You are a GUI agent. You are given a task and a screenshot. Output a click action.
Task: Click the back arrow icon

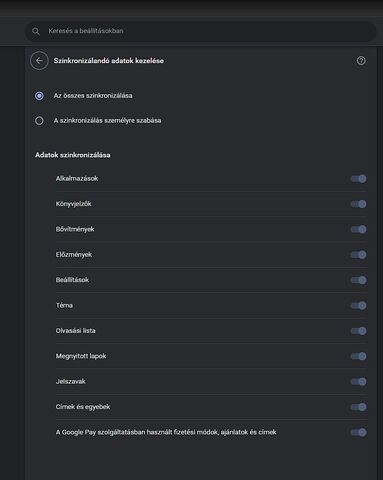pos(39,61)
